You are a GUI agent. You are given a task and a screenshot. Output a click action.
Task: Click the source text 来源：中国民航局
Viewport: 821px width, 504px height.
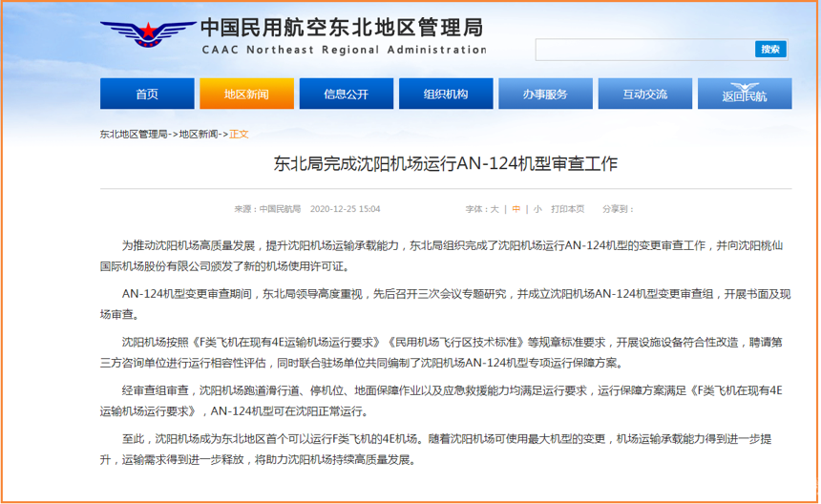pyautogui.click(x=267, y=209)
